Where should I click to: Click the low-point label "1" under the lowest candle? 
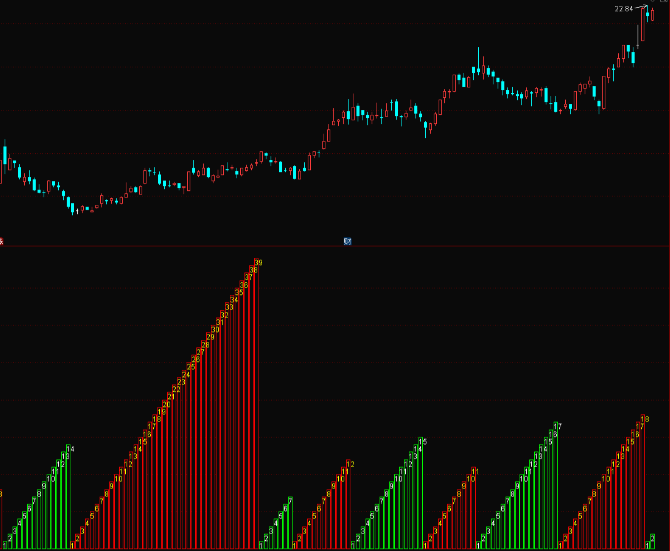click(x=77, y=211)
